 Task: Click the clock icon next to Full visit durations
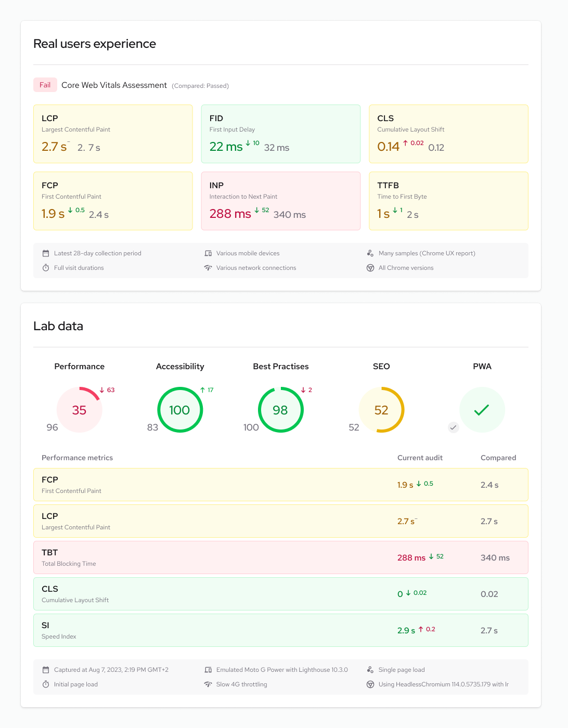[x=46, y=268]
